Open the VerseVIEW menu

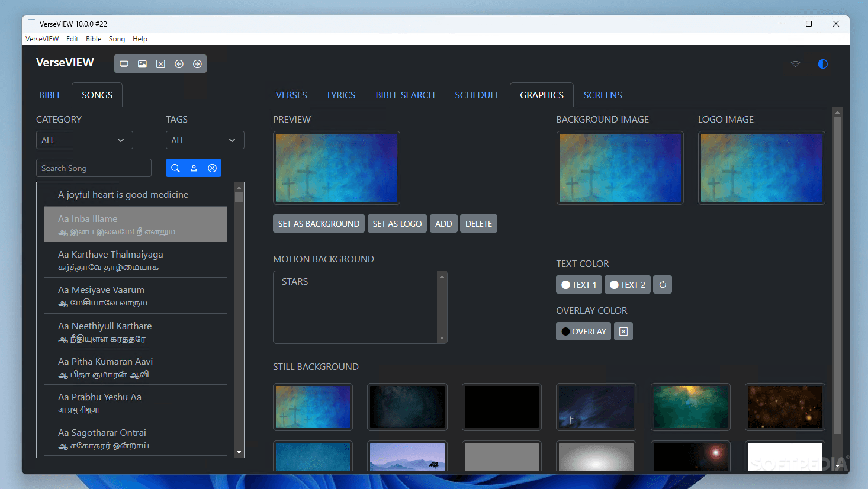(x=42, y=39)
